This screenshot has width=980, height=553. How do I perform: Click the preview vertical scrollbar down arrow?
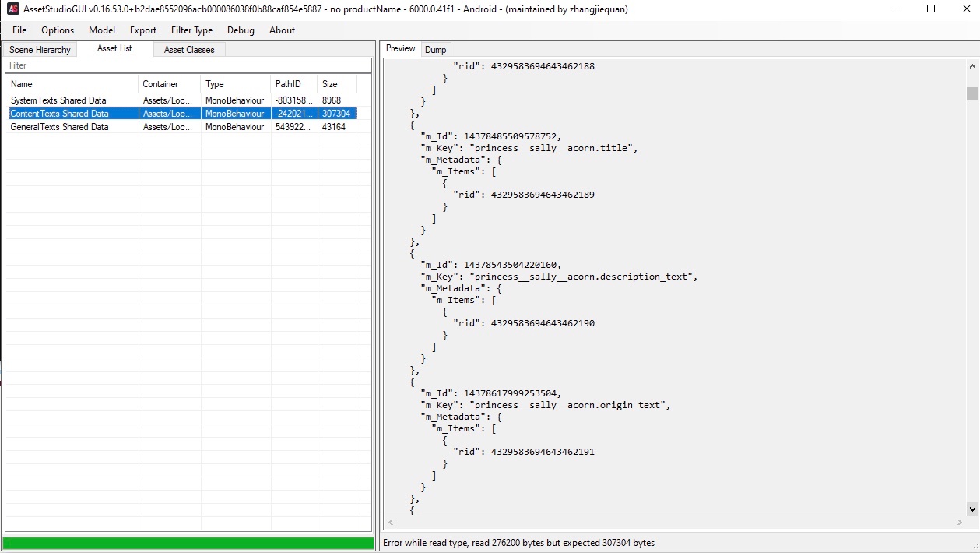click(972, 509)
